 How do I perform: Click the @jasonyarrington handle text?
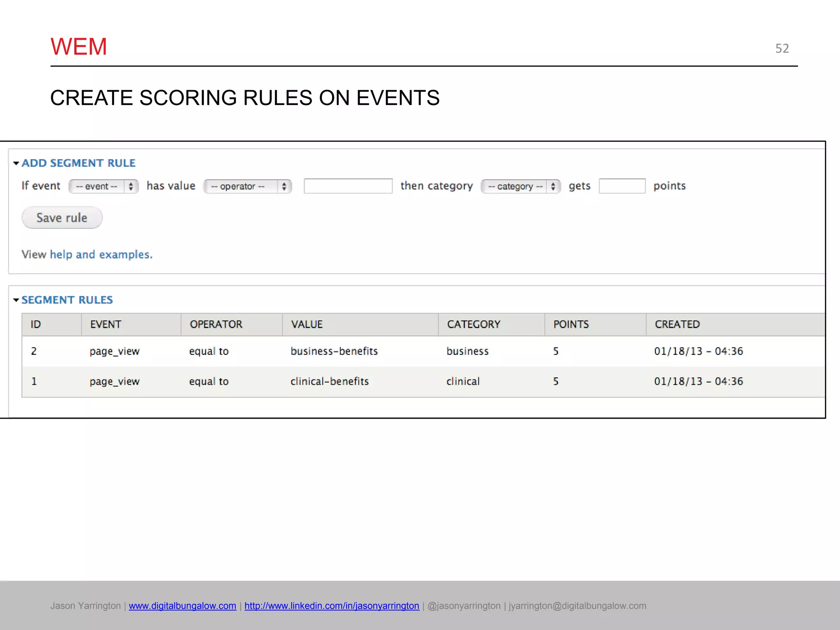pos(464,606)
